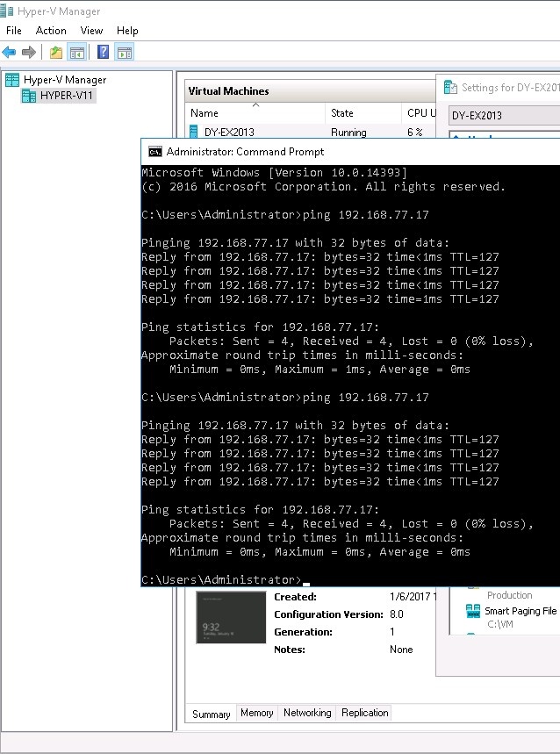Switch to the Memory tab
The image size is (560, 754).
[256, 713]
